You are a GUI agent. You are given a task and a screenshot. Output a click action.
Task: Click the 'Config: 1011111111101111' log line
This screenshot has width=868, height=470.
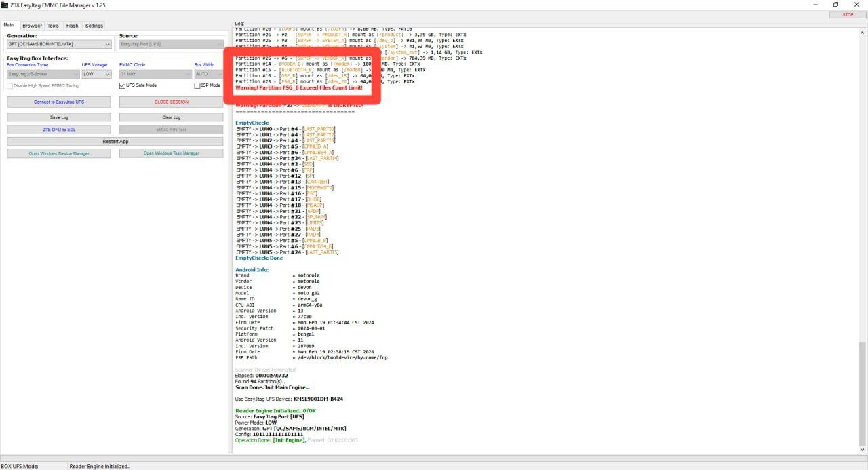(269, 435)
